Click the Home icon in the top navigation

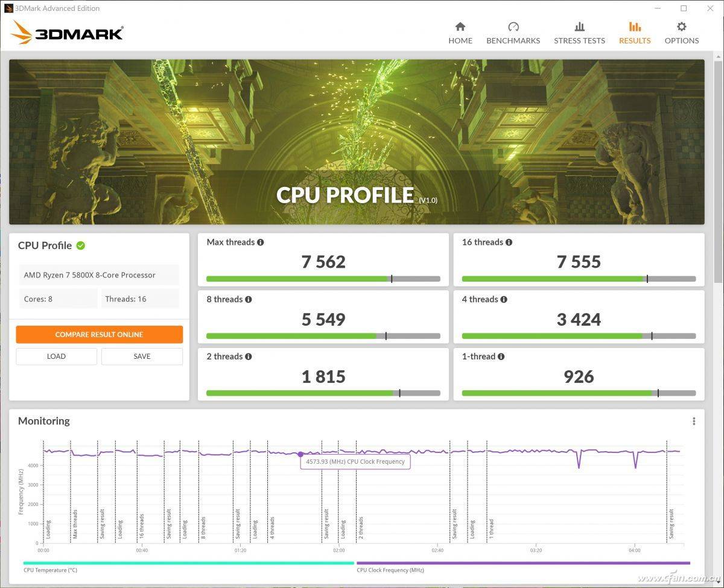(x=460, y=27)
